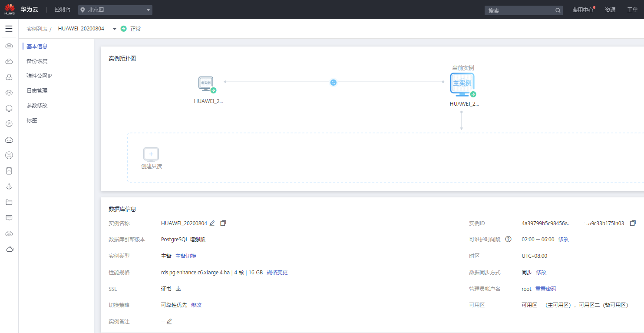The image size is (644, 333).
Task: Modify the maintenance window 02:00–06:00
Action: coord(563,239)
